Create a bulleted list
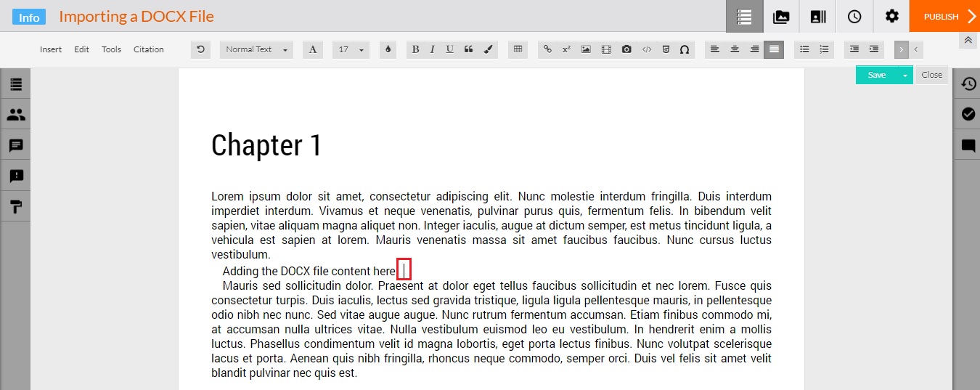This screenshot has width=980, height=390. pyautogui.click(x=804, y=49)
